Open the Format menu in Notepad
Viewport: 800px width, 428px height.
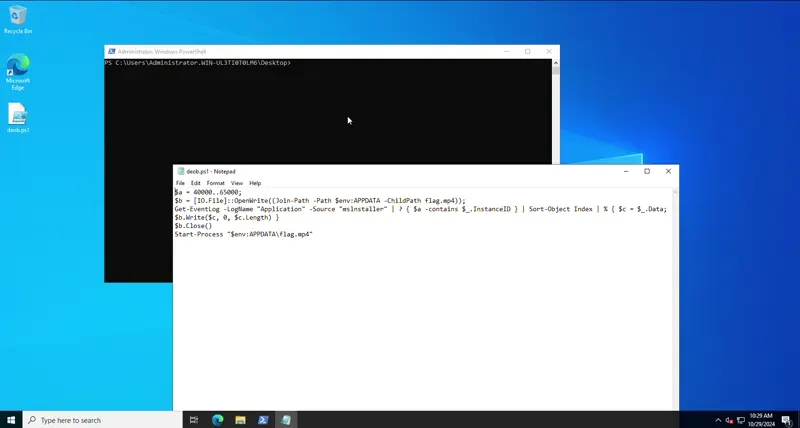pos(215,183)
